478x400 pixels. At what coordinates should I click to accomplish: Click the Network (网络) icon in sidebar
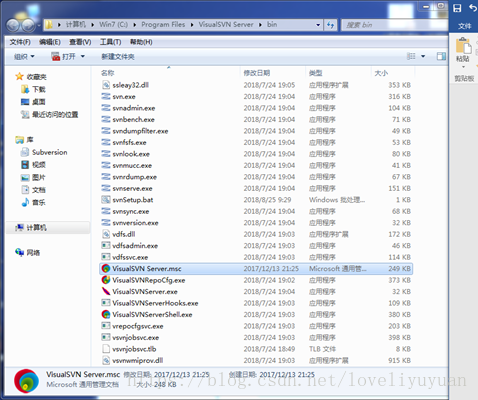coord(20,252)
